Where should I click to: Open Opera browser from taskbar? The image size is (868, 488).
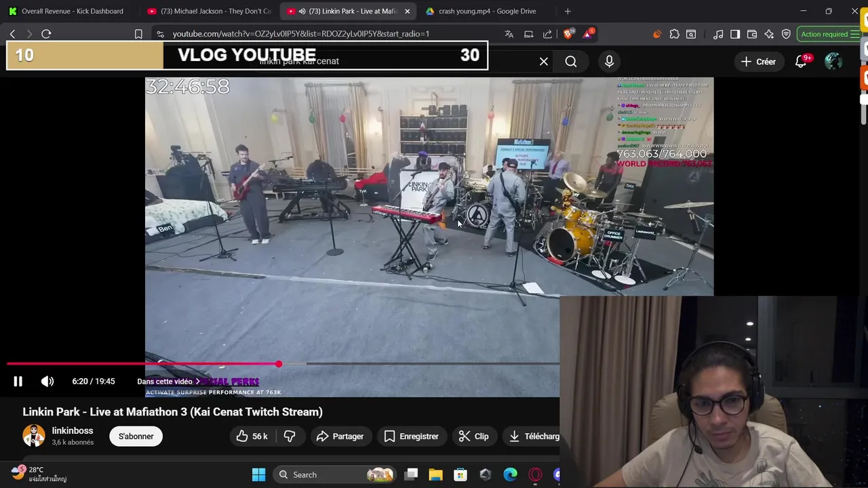pyautogui.click(x=535, y=474)
